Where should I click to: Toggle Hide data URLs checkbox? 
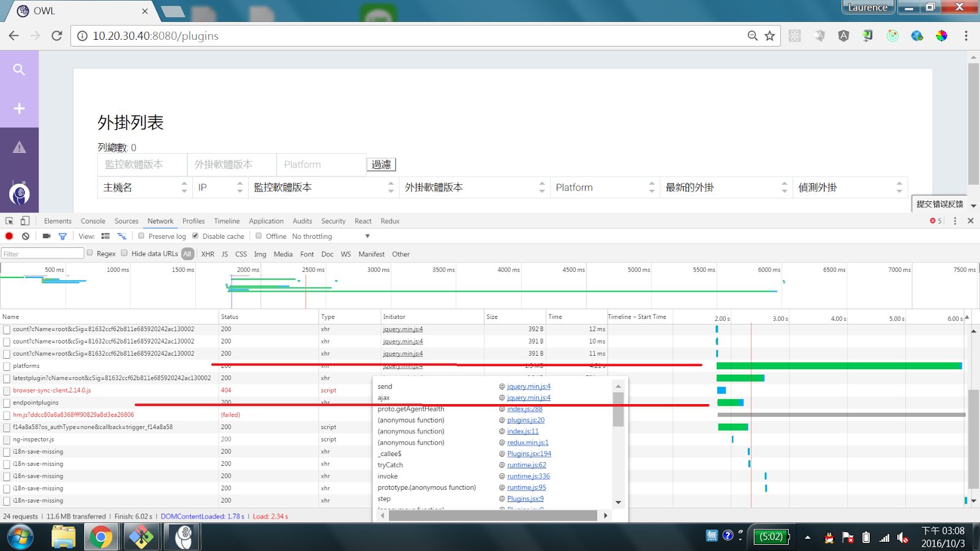(124, 253)
